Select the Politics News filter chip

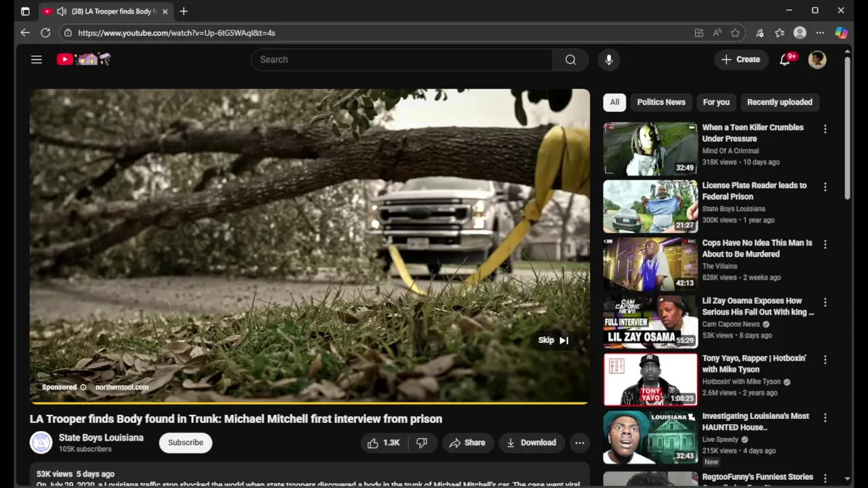(661, 102)
